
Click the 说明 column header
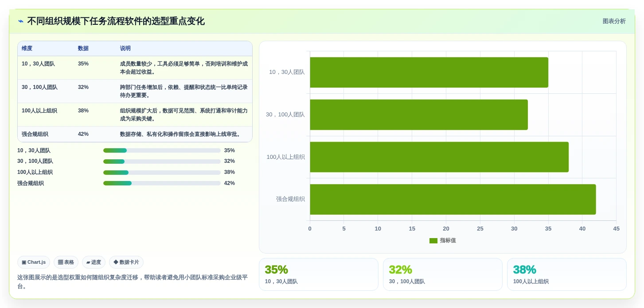pos(125,48)
